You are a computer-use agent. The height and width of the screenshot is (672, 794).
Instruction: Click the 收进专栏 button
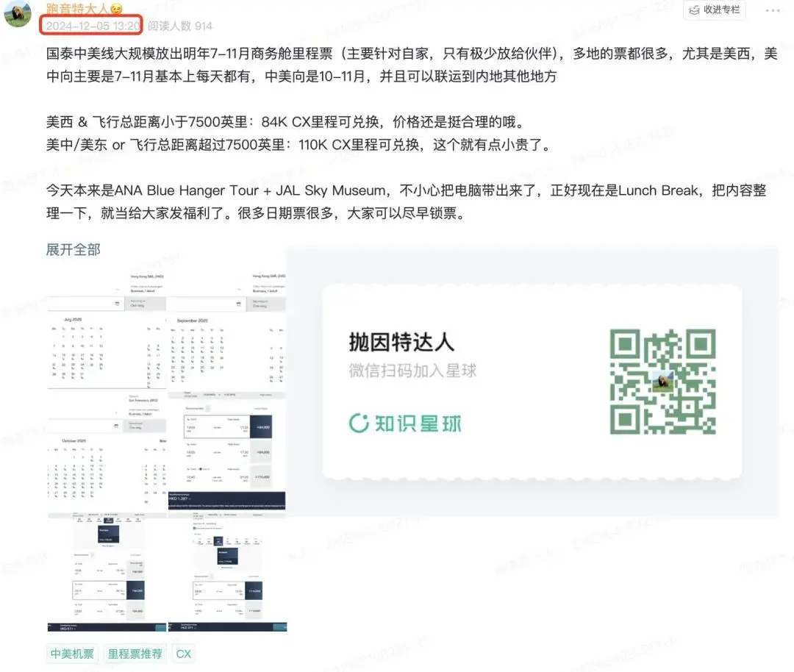(715, 10)
